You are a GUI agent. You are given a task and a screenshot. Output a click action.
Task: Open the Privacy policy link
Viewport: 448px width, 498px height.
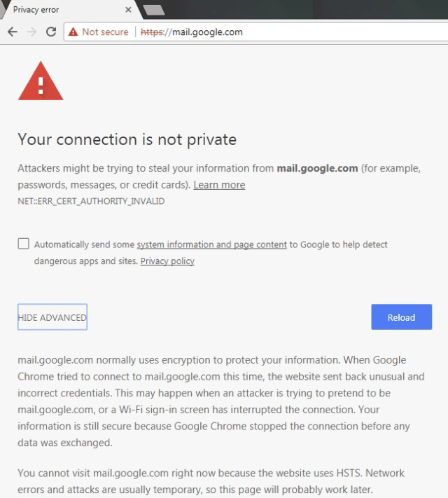[x=167, y=261]
